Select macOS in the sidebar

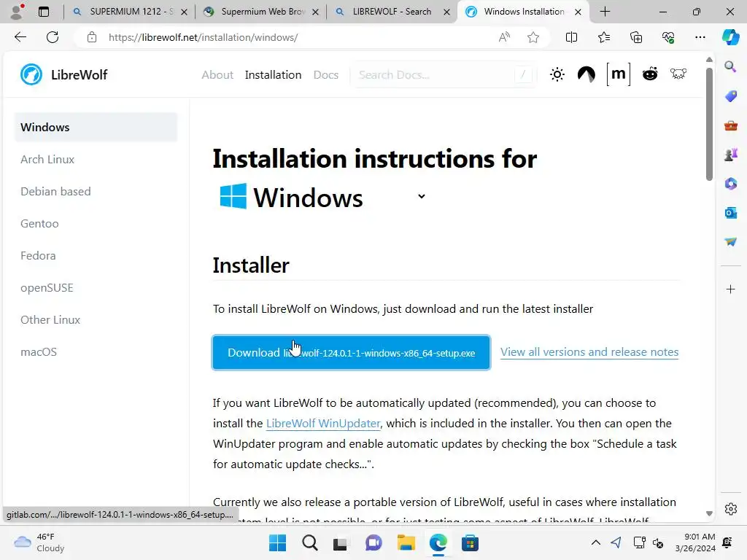(39, 352)
